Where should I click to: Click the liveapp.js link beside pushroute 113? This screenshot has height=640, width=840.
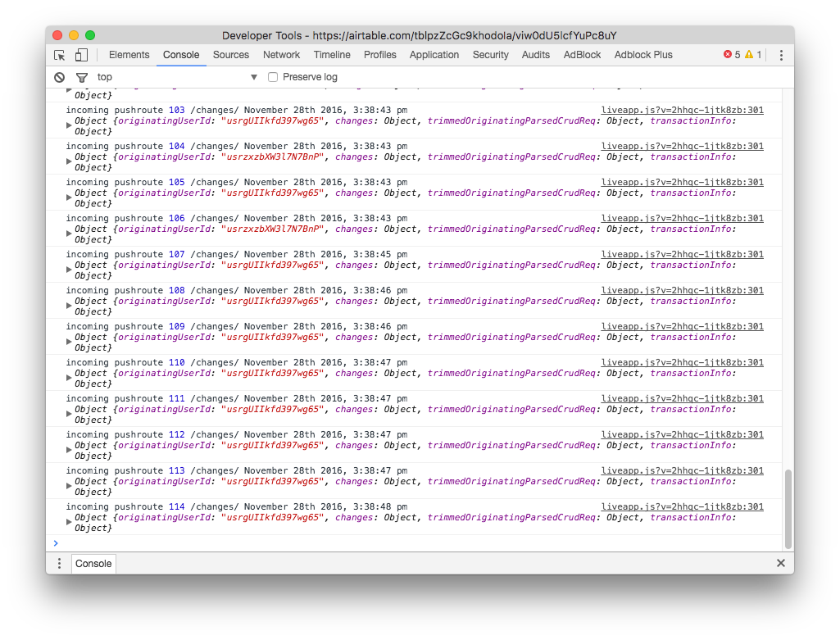(681, 470)
